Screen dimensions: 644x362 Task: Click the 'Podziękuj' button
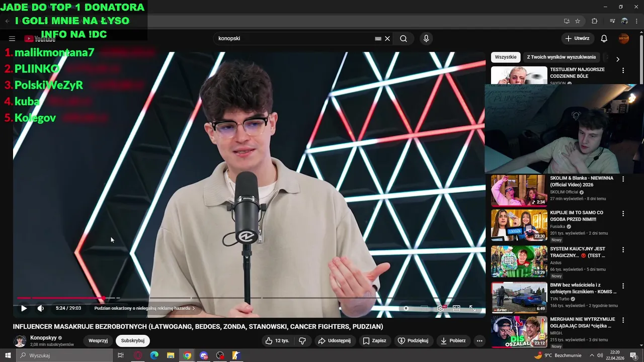point(413,341)
